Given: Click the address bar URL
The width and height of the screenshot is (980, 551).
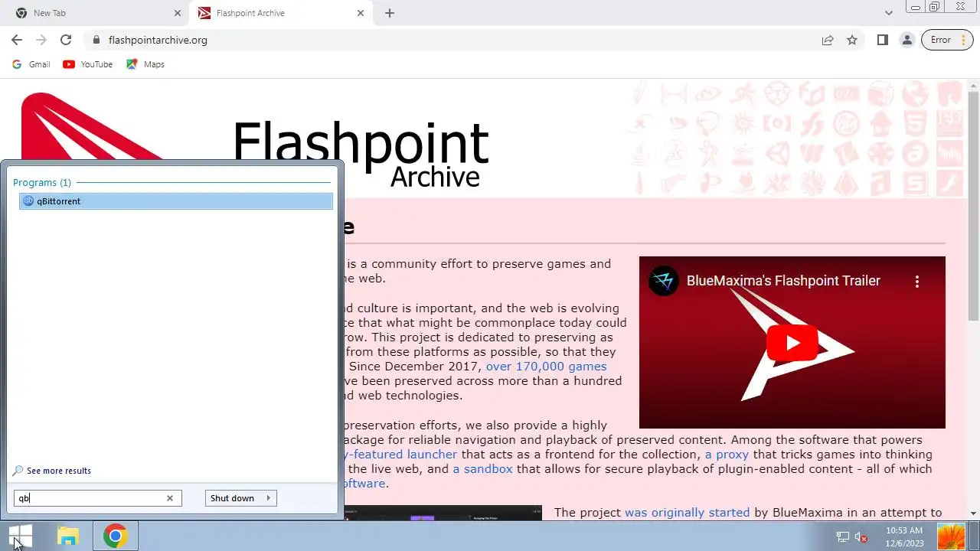Looking at the screenshot, I should click(158, 40).
